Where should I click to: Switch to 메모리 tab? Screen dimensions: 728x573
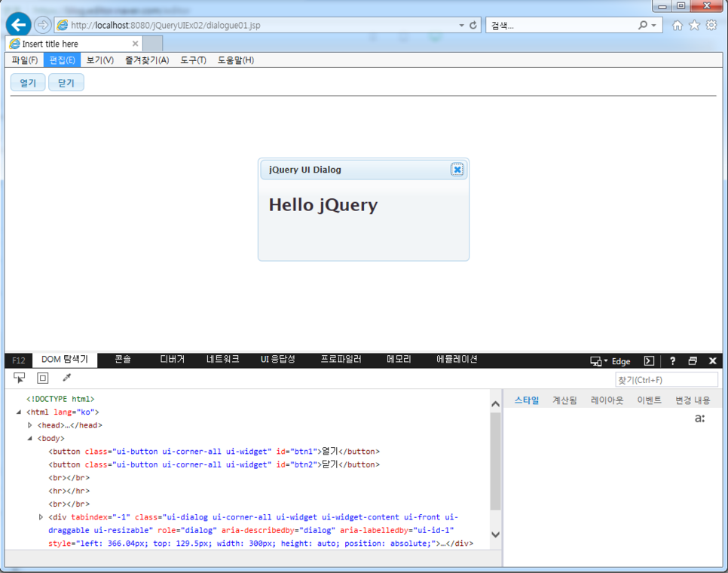tap(399, 360)
